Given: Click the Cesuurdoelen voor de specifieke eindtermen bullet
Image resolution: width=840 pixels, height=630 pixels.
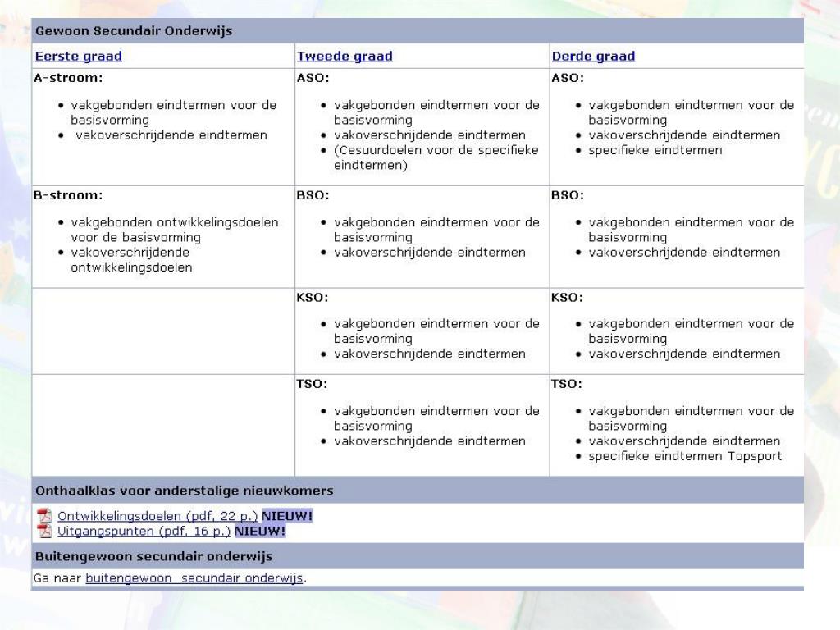Looking at the screenshot, I should [436, 157].
